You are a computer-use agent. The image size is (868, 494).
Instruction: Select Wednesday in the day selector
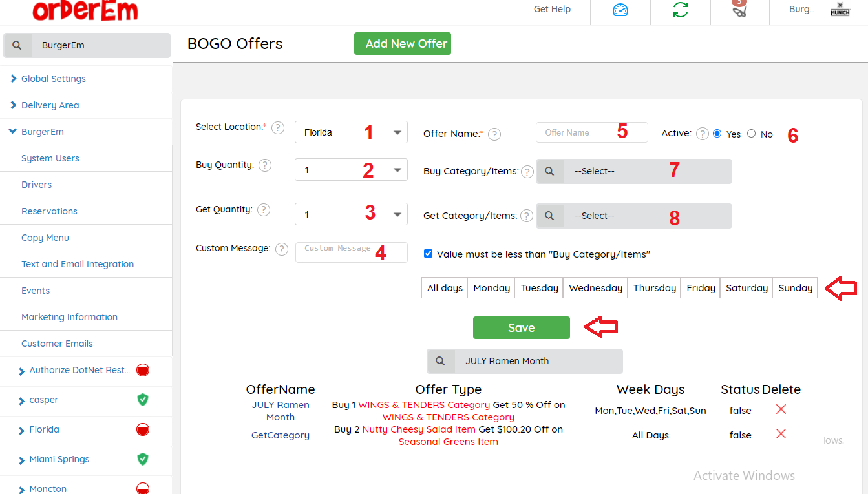595,288
